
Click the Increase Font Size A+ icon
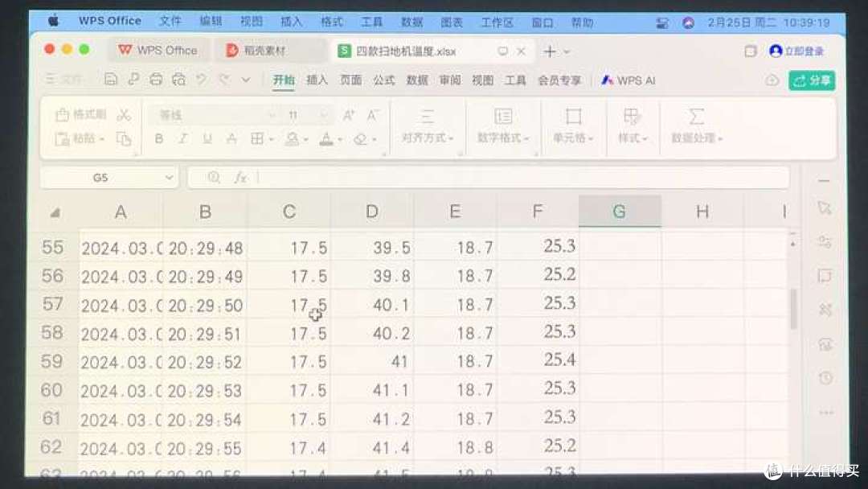pyautogui.click(x=349, y=115)
